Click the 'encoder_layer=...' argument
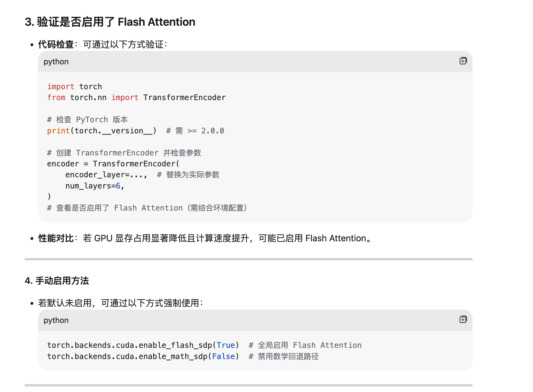The image size is (533, 392). pyautogui.click(x=106, y=175)
